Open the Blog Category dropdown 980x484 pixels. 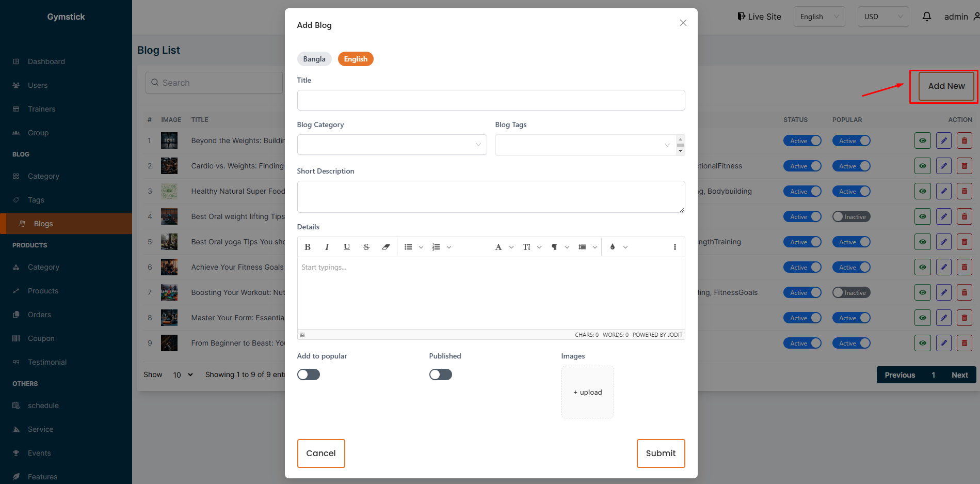click(392, 145)
